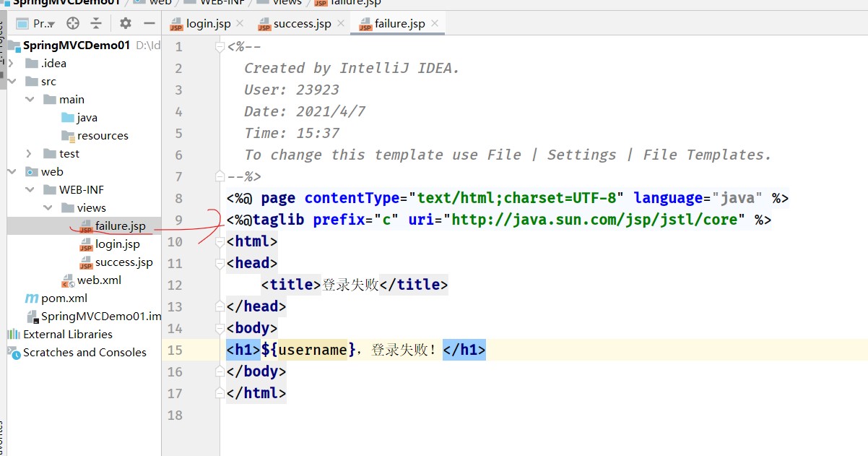The image size is (868, 456).
Task: Collapse the WEB-INF folder
Action: click(30, 189)
